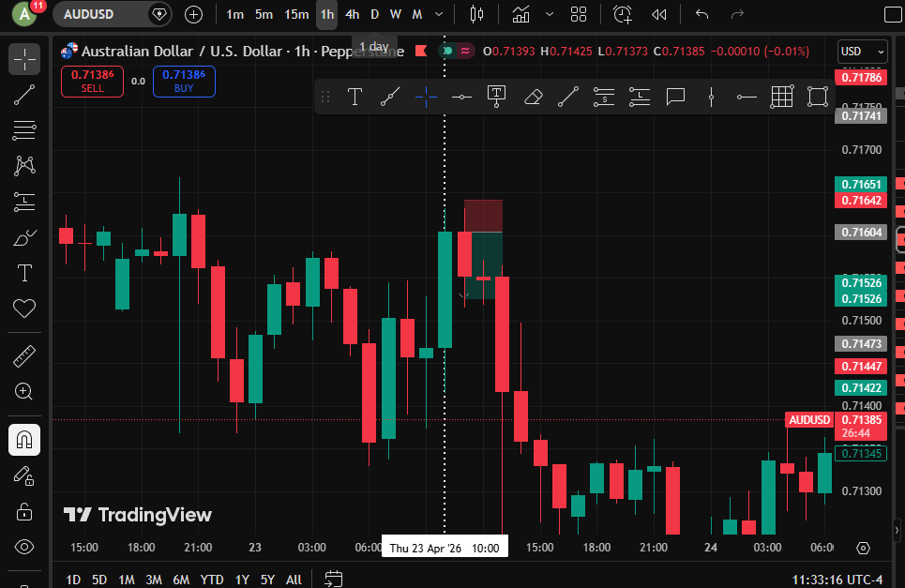Click the pink data update indicator icon
The width and height of the screenshot is (905, 588).
click(465, 52)
